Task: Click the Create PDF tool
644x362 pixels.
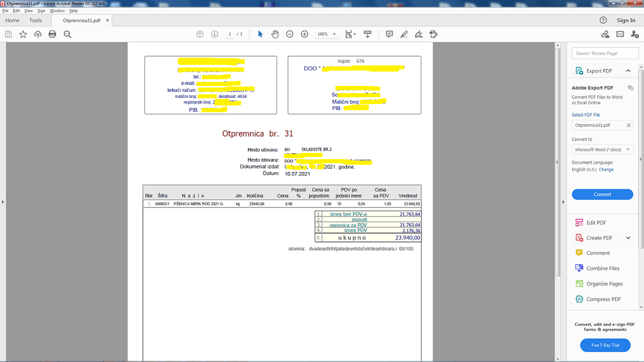Action: (x=599, y=238)
